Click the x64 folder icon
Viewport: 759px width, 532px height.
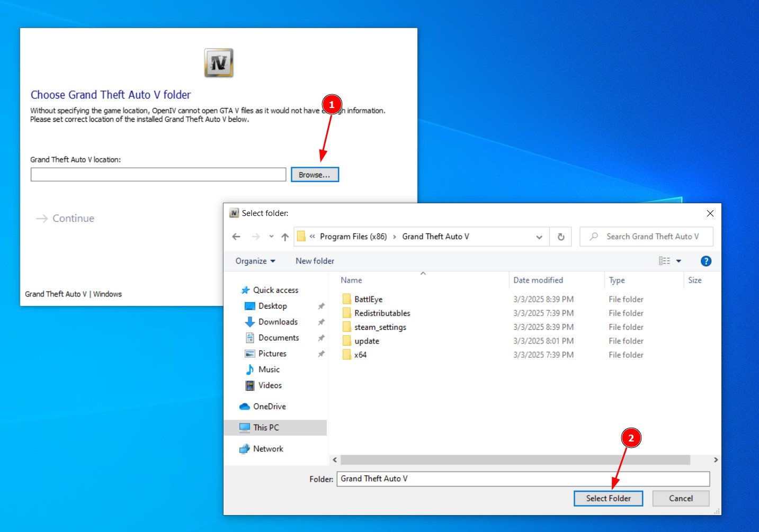coord(347,355)
